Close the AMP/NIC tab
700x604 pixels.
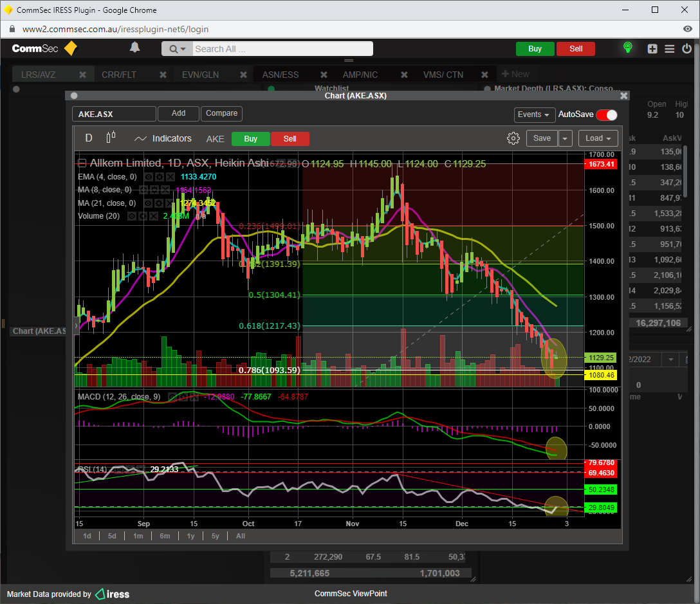[x=404, y=75]
